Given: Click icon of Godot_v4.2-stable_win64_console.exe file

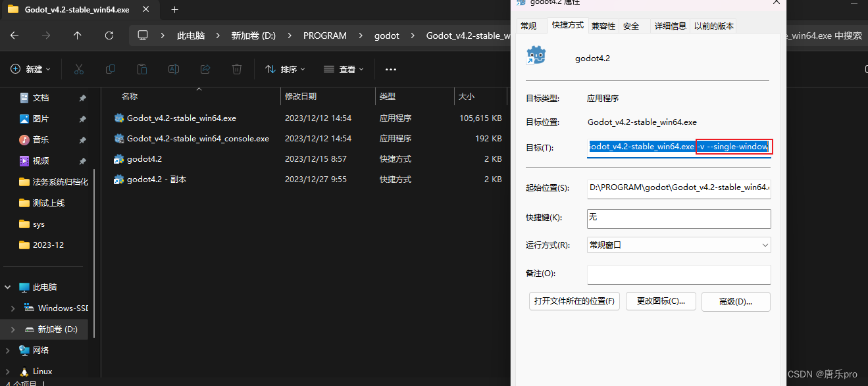Looking at the screenshot, I should pos(119,139).
